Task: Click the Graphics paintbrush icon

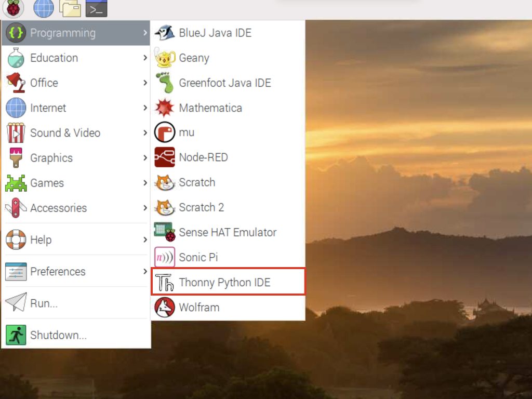Action: coord(16,158)
